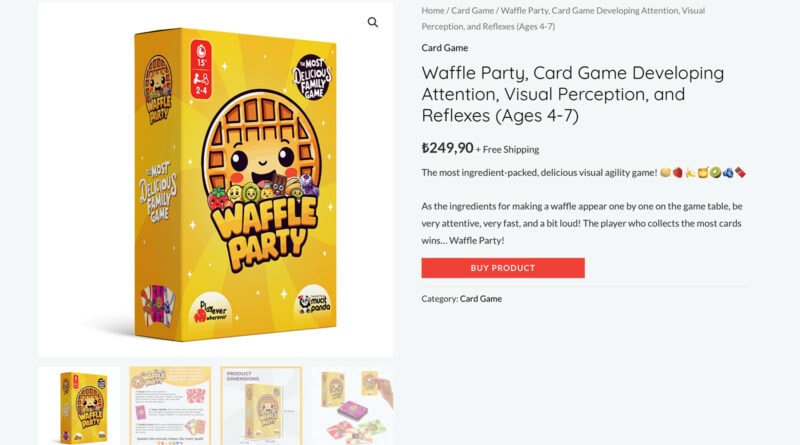Open the Card Game breadcrumb link
The image size is (800, 445).
472,10
